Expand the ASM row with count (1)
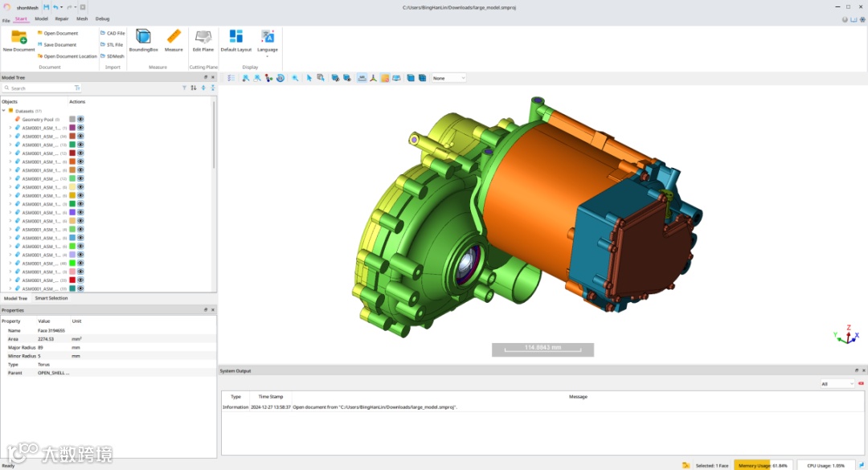 (10, 128)
